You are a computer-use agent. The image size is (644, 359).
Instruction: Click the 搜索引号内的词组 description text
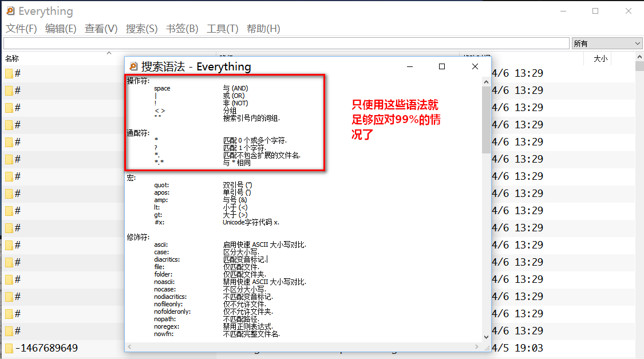click(251, 119)
